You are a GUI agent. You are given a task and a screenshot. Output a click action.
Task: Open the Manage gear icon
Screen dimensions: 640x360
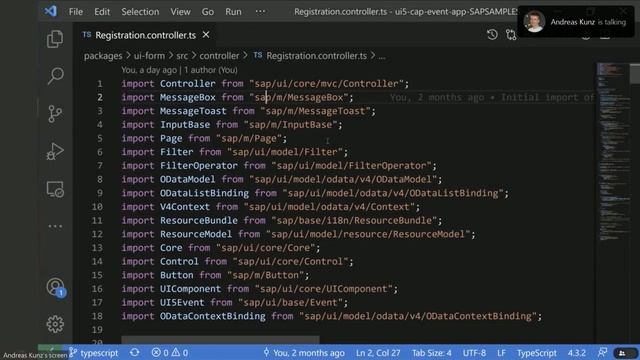coord(55,324)
